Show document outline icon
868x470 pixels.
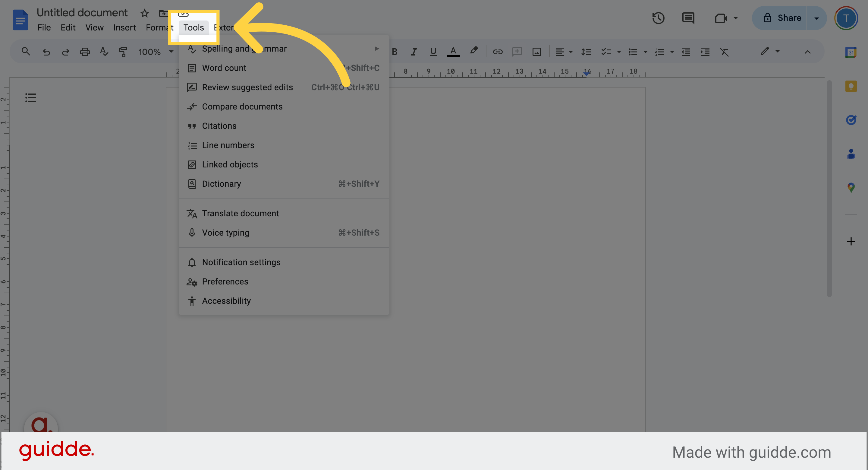click(31, 98)
